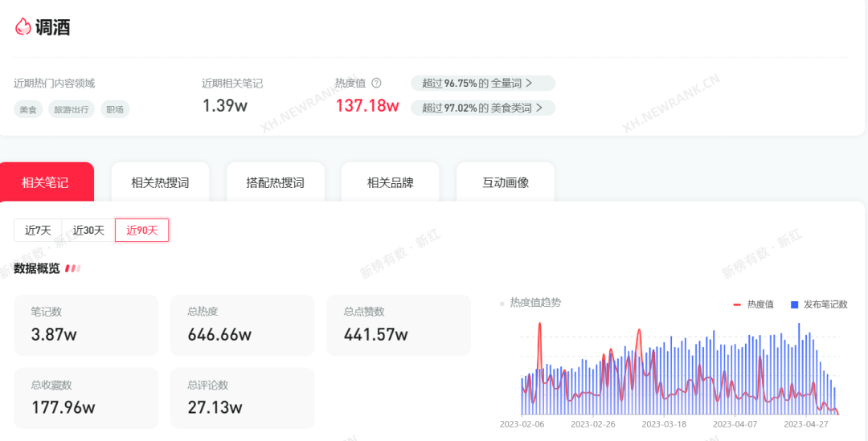This screenshot has width=868, height=441.
Task: Select the 相关笔记 tab
Action: [x=46, y=182]
